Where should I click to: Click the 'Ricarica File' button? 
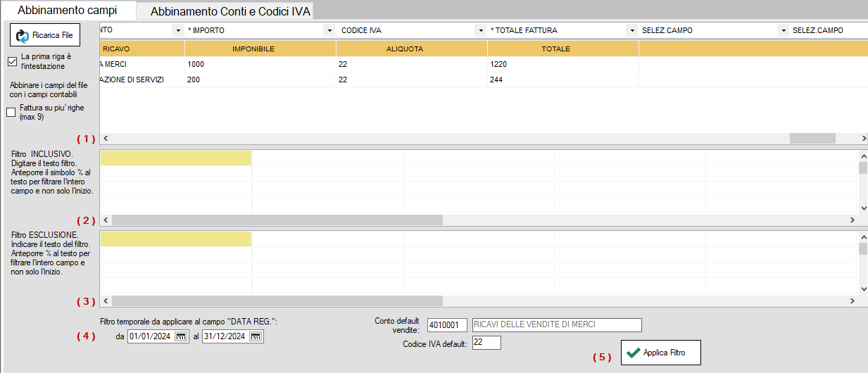44,35
